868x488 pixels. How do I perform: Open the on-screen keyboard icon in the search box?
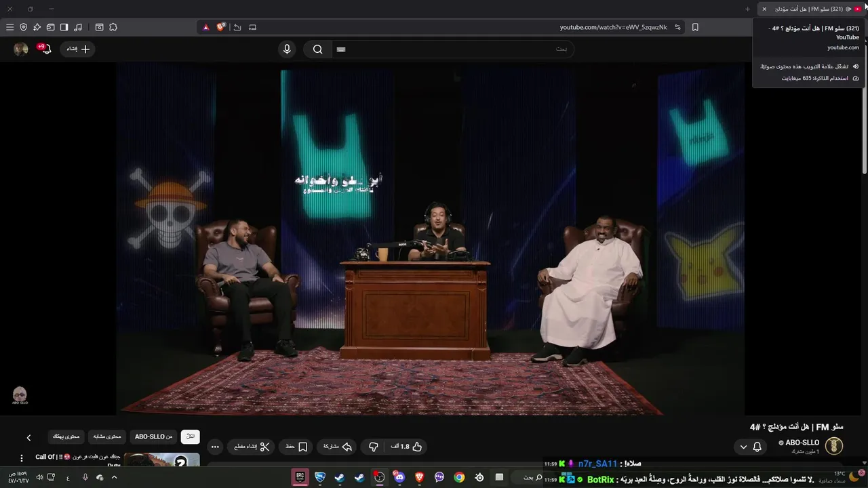click(x=341, y=49)
